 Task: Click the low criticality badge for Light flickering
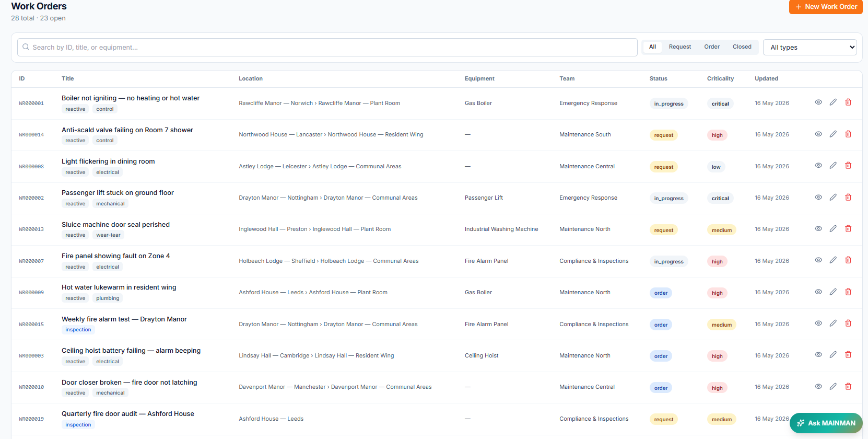716,167
